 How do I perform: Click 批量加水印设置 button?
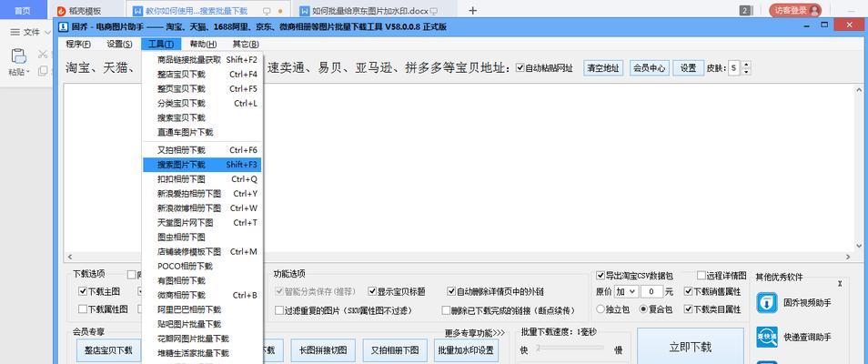[x=465, y=350]
